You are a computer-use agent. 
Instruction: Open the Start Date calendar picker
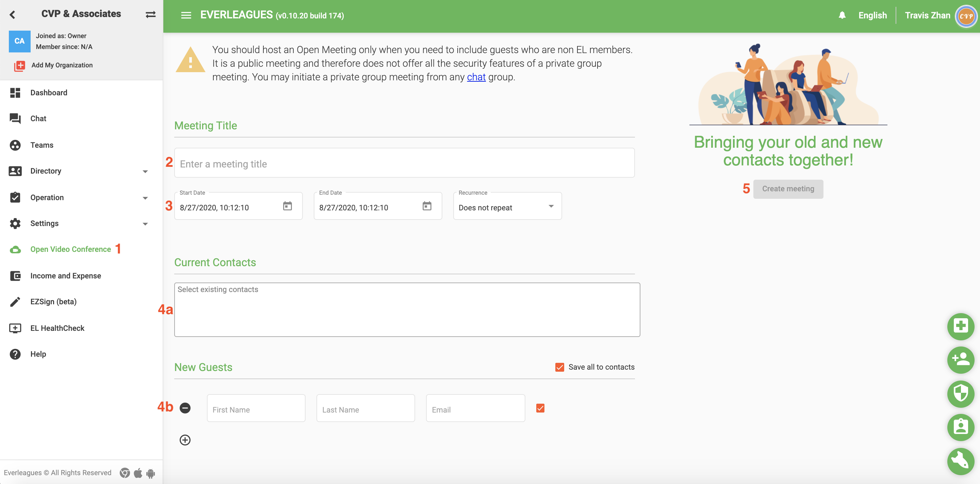287,206
